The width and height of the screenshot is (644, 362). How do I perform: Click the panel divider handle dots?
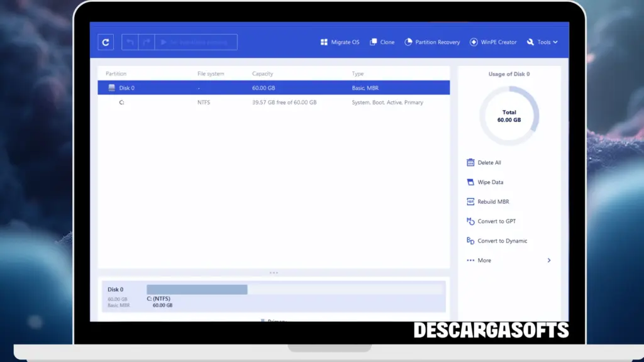coord(274,273)
